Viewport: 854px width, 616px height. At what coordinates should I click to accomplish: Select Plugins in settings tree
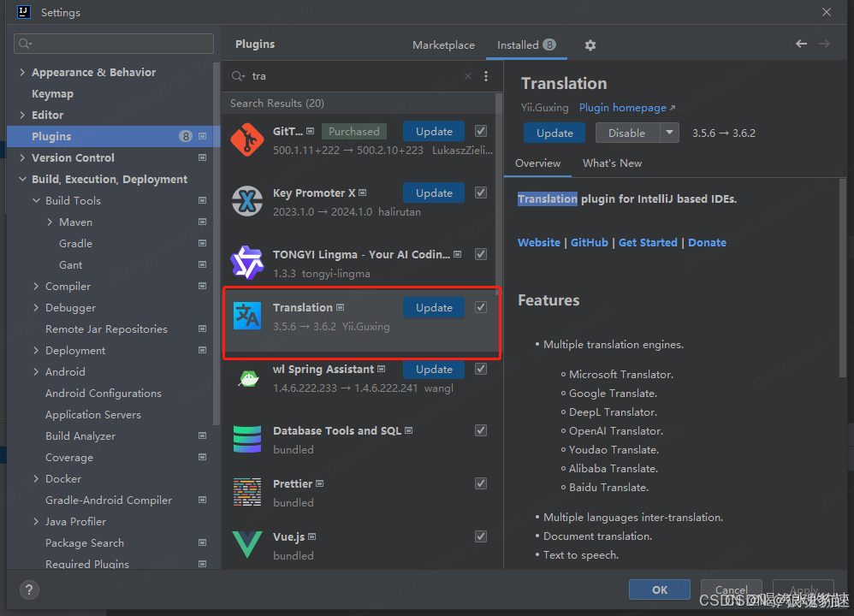click(x=114, y=137)
